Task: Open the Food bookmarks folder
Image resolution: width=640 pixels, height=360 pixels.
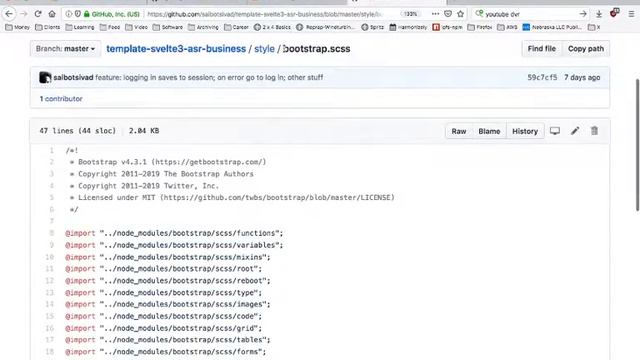Action: (x=110, y=27)
